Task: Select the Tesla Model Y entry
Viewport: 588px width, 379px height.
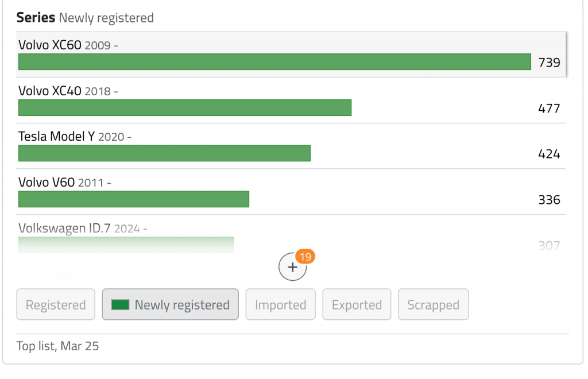Action: click(x=56, y=137)
